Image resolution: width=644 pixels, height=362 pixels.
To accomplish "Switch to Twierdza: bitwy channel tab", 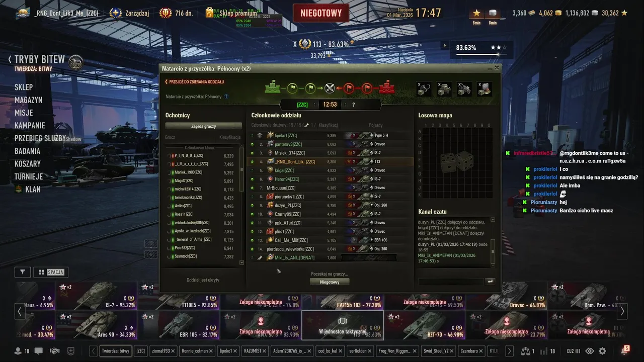I will (116, 351).
